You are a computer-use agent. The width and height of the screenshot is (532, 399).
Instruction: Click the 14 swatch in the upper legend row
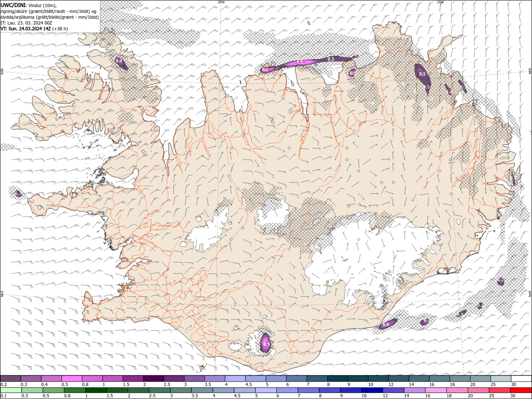point(418,378)
